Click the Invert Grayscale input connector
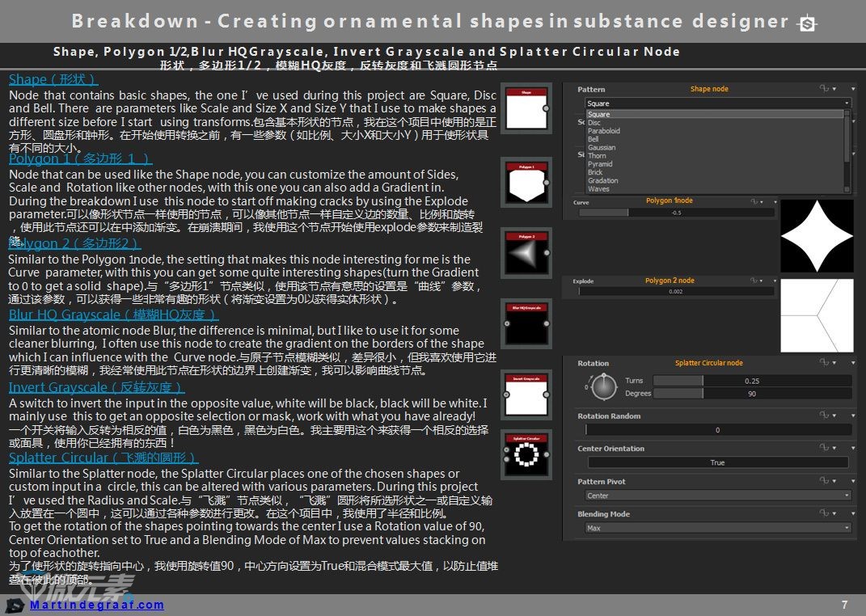 tap(506, 394)
